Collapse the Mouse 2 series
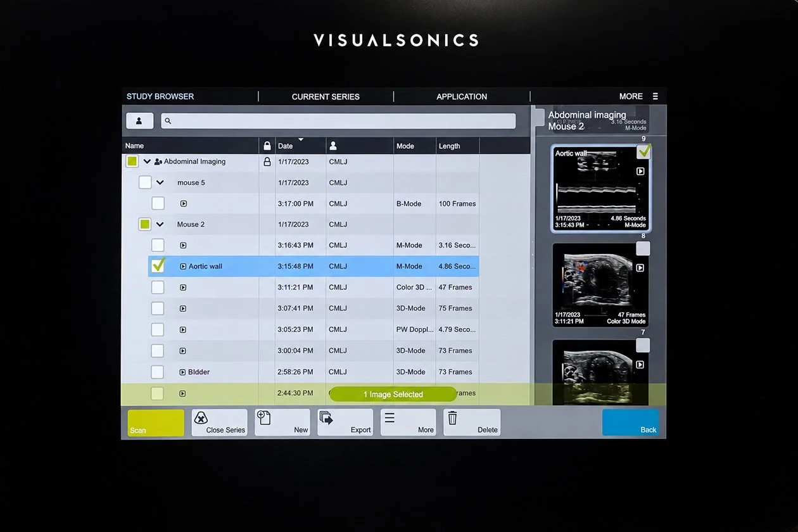This screenshot has width=798, height=532. click(160, 224)
